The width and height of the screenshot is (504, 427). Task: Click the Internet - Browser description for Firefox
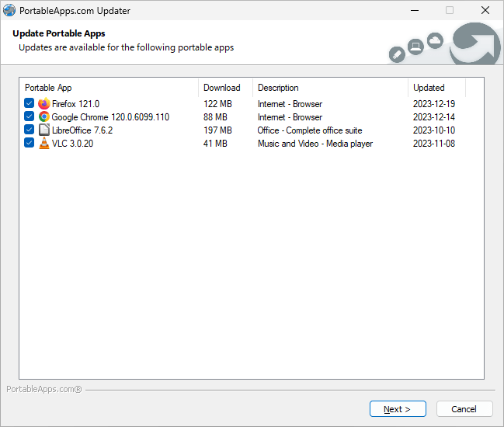click(x=290, y=104)
